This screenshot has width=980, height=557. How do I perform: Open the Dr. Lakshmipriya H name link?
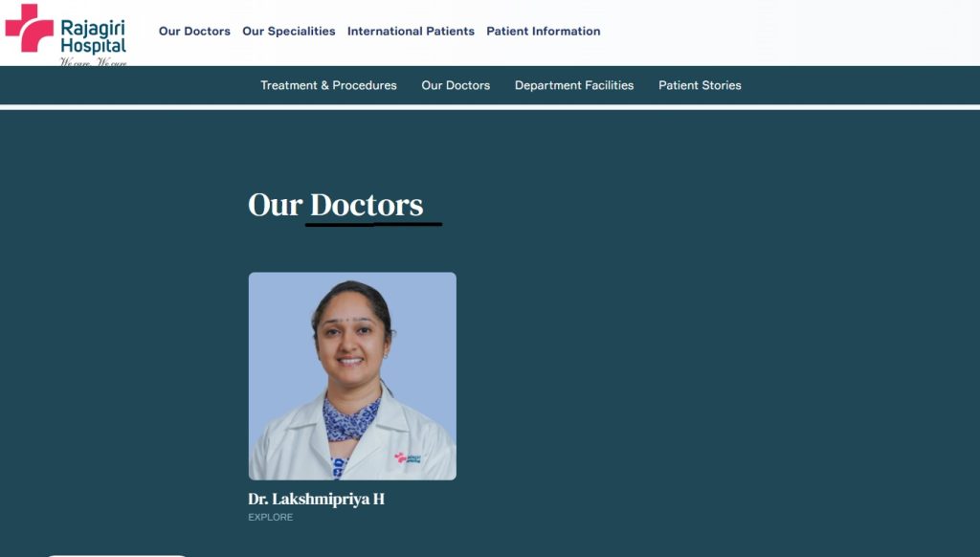pyautogui.click(x=316, y=499)
